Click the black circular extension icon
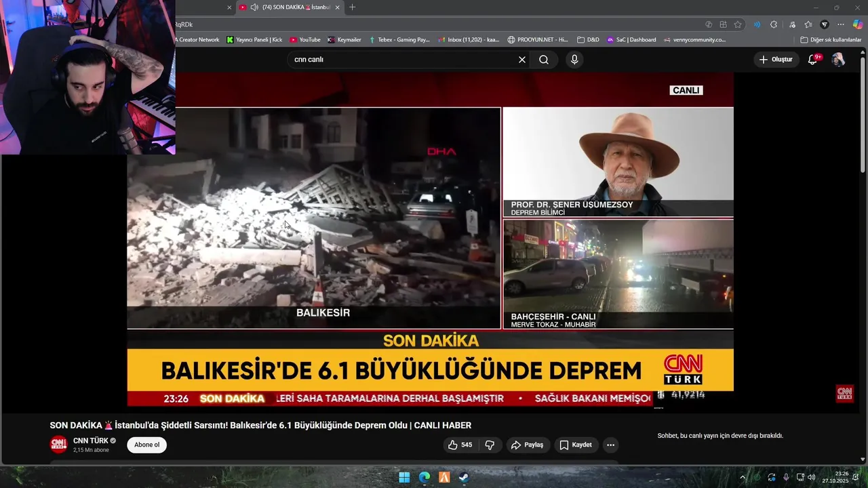The image size is (868, 488). [825, 24]
